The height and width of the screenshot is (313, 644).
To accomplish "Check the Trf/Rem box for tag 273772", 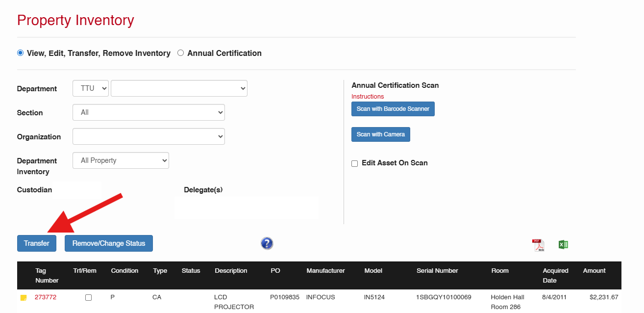I will point(88,298).
